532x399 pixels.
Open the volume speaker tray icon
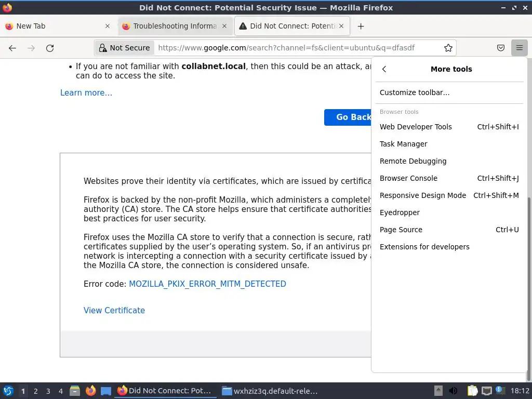click(453, 391)
